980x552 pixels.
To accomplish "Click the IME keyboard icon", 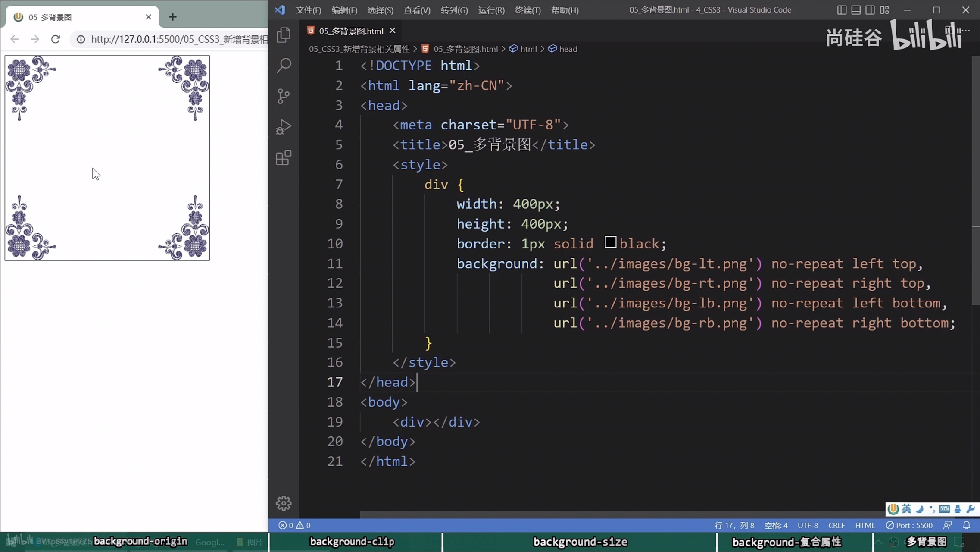I will pos(944,509).
